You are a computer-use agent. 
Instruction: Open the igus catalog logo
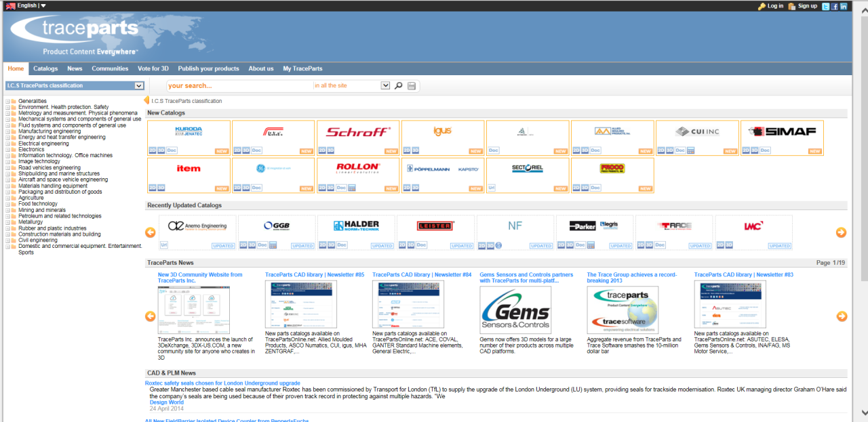click(x=442, y=131)
